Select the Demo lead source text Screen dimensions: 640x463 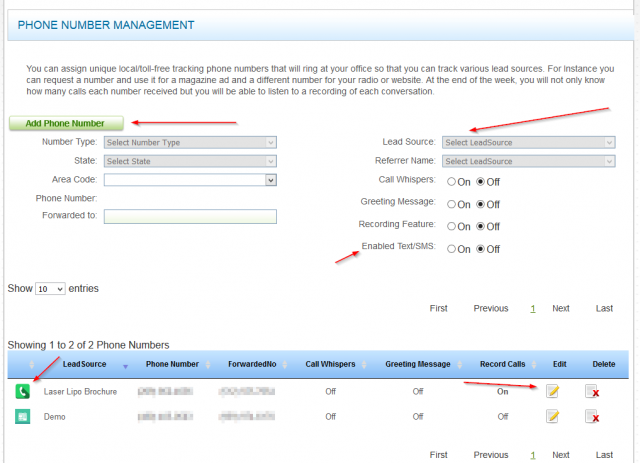tap(54, 417)
